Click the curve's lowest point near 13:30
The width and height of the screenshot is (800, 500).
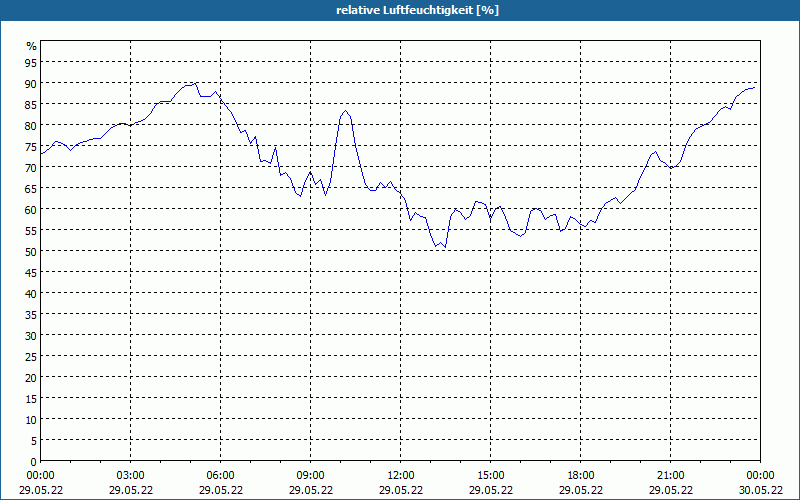[445, 247]
